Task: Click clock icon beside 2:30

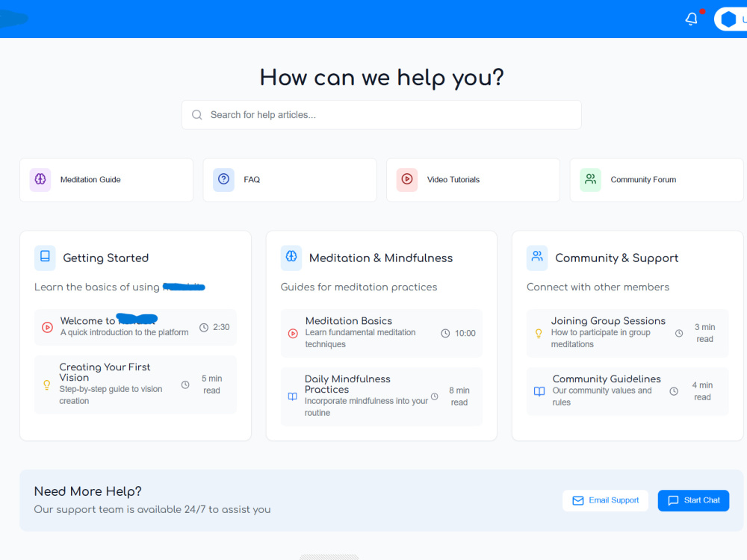Action: pyautogui.click(x=204, y=327)
